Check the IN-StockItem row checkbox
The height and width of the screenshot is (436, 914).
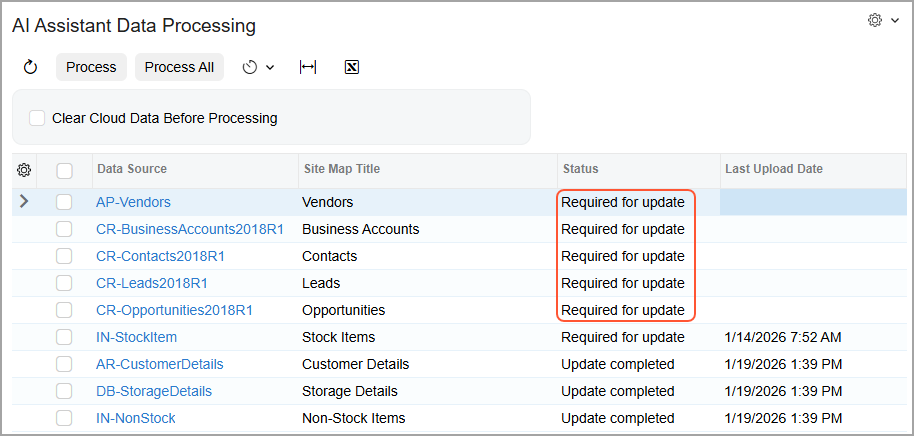click(x=64, y=337)
